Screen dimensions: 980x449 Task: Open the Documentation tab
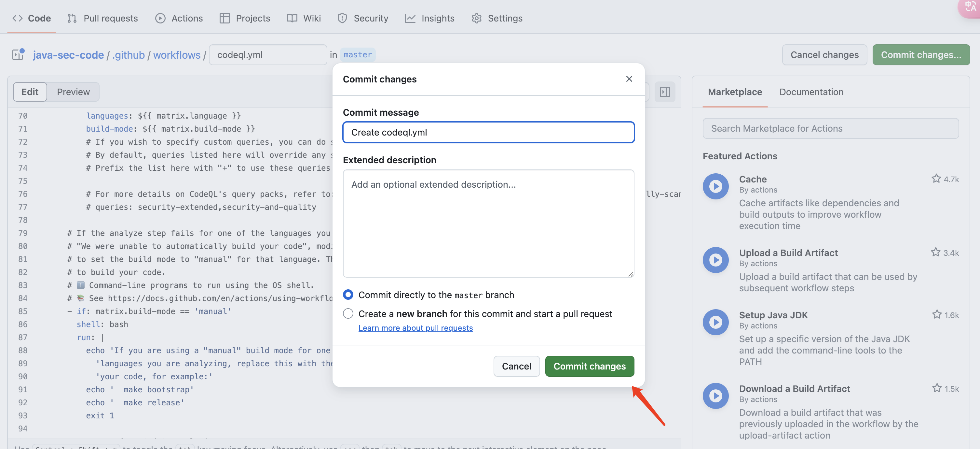tap(811, 92)
